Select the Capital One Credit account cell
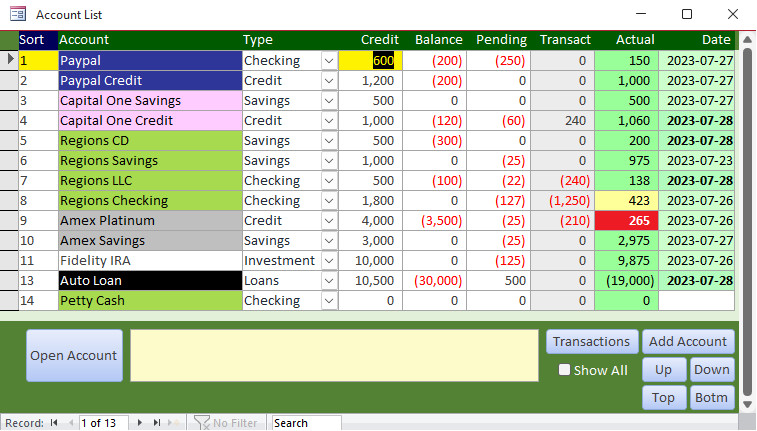The width and height of the screenshot is (757, 431). [150, 121]
